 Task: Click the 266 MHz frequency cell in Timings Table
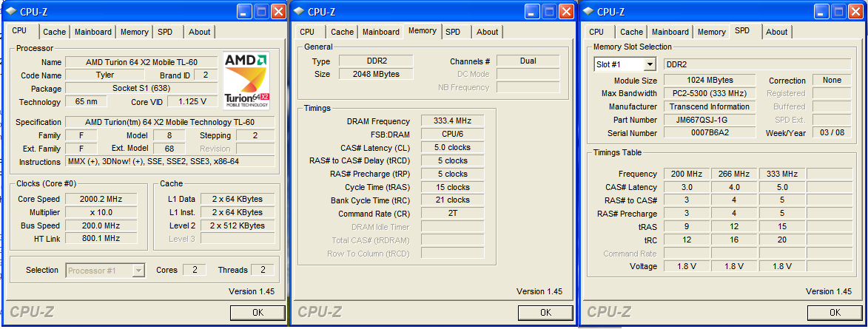point(734,174)
